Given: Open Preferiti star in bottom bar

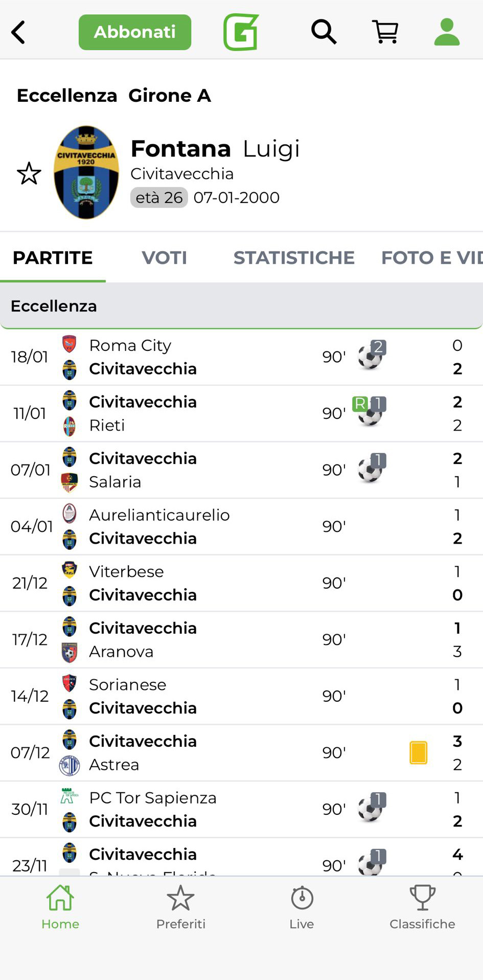Looking at the screenshot, I should 181,907.
